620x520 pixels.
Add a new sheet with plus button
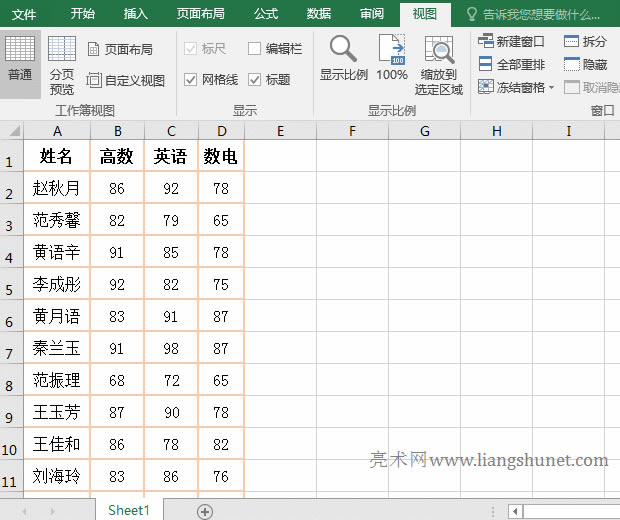tap(205, 511)
